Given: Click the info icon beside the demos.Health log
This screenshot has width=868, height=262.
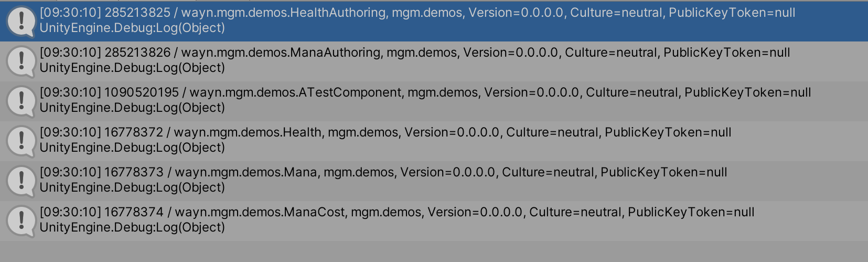Looking at the screenshot, I should click(21, 141).
